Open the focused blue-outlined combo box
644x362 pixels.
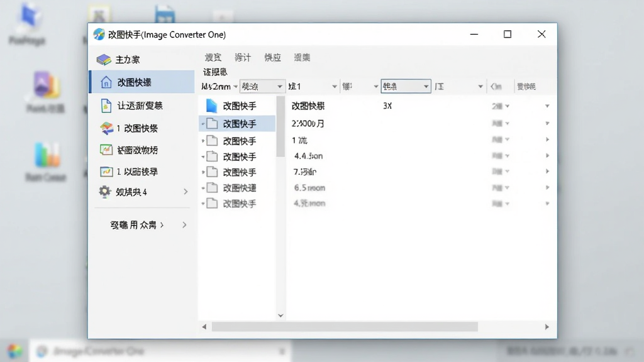[x=406, y=87]
